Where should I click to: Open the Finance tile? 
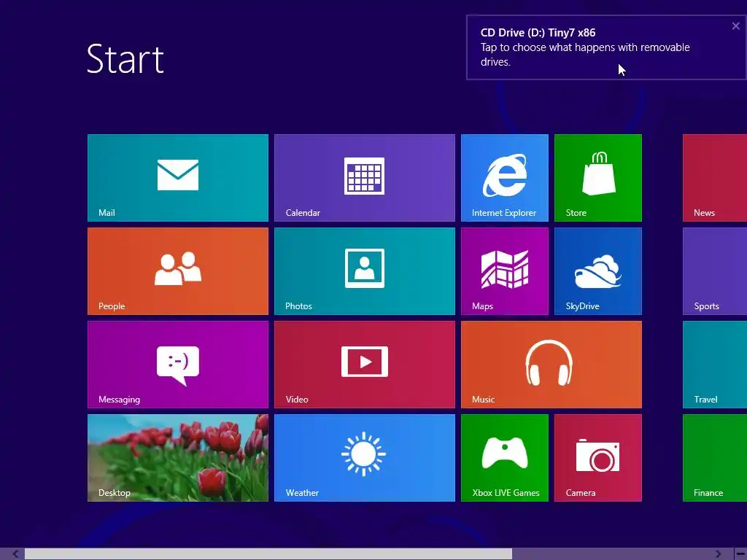click(x=715, y=458)
